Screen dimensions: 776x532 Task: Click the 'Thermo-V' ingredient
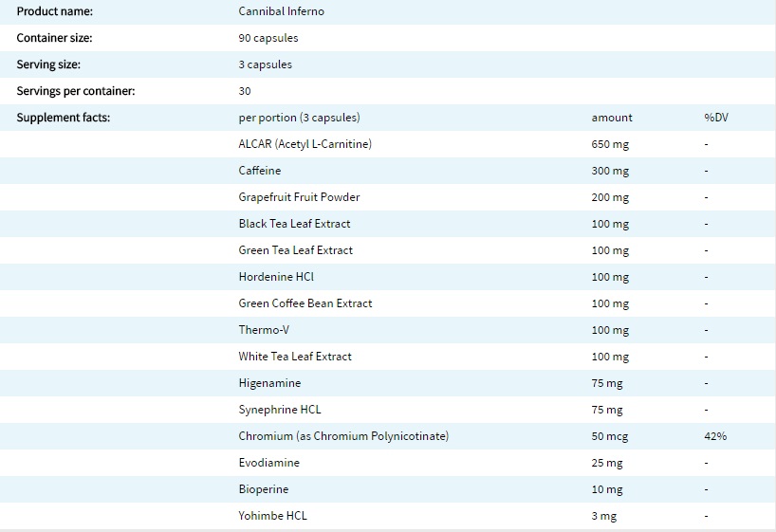click(x=264, y=330)
